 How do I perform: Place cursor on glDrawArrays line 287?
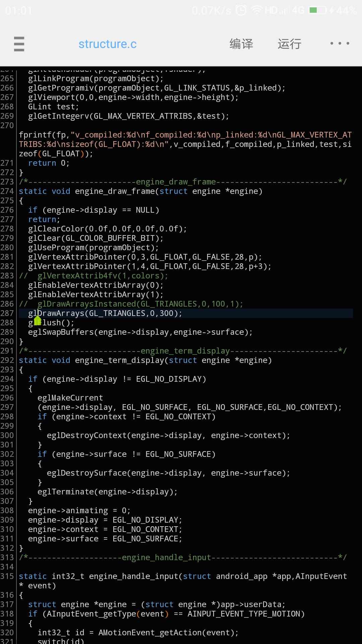pos(105,313)
